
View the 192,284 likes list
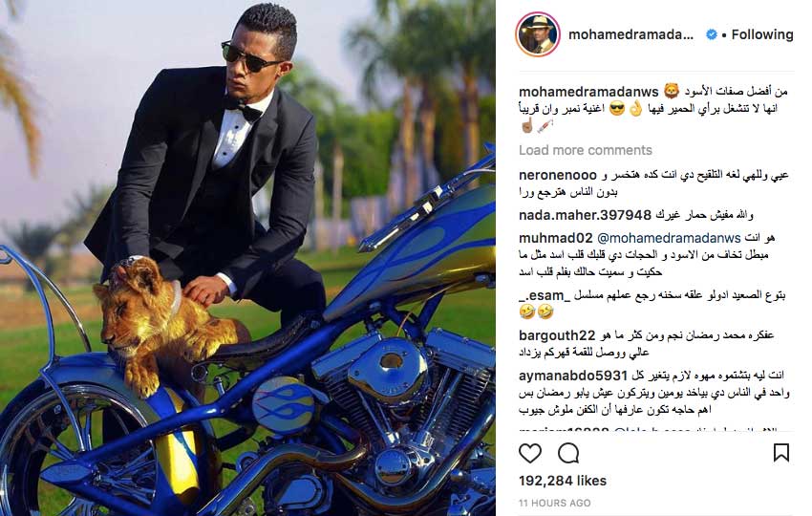point(563,481)
